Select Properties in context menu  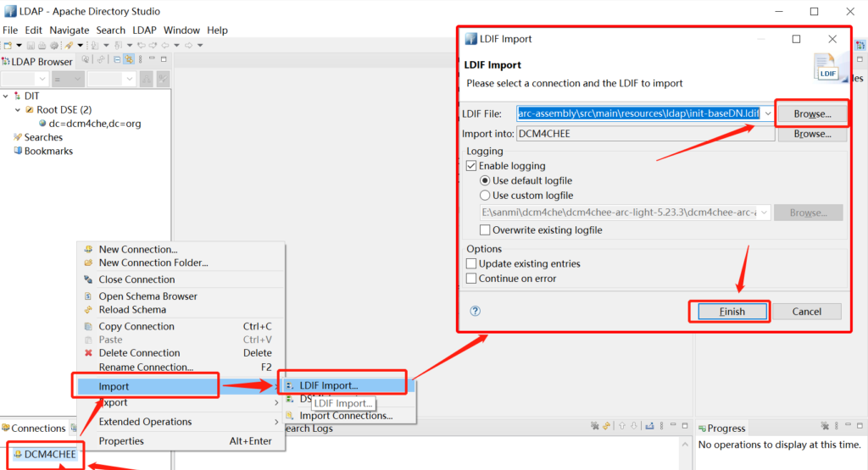coord(121,441)
